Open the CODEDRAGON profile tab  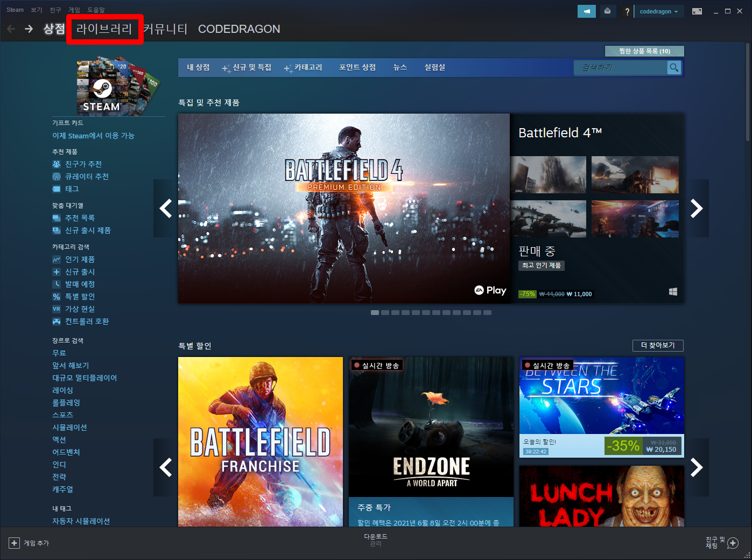239,29
